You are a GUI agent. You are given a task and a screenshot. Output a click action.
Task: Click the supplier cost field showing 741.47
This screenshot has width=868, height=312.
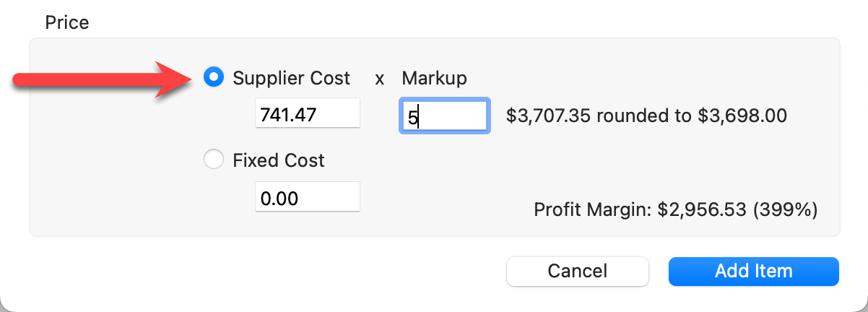307,115
